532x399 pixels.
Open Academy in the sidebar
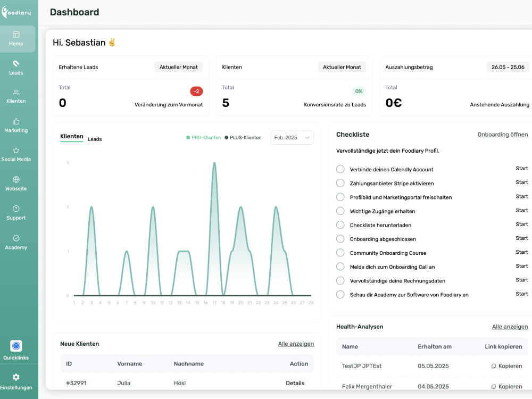coord(16,242)
